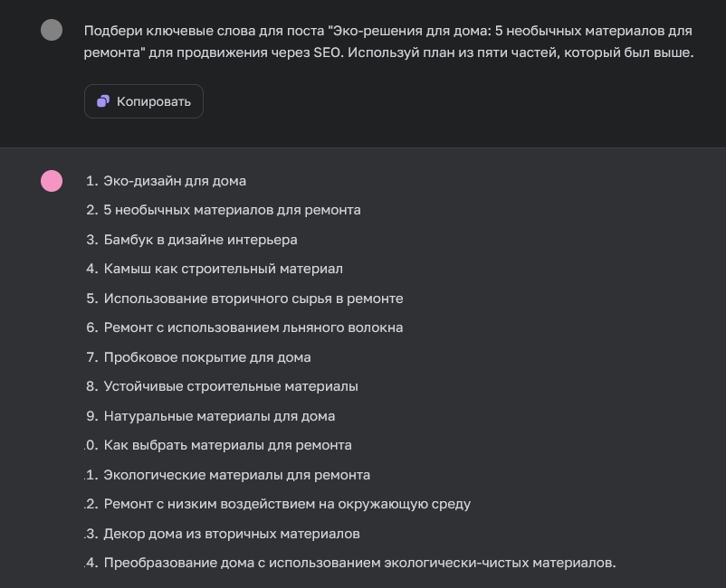This screenshot has height=588, width=726.
Task: Click 'Использование вторичного сырья в ремонте'
Action: (253, 299)
